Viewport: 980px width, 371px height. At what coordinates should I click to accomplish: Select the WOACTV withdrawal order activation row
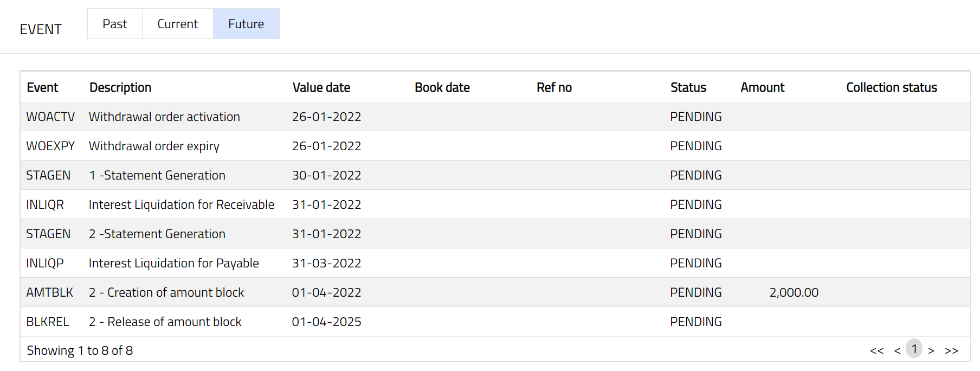pyautogui.click(x=164, y=117)
